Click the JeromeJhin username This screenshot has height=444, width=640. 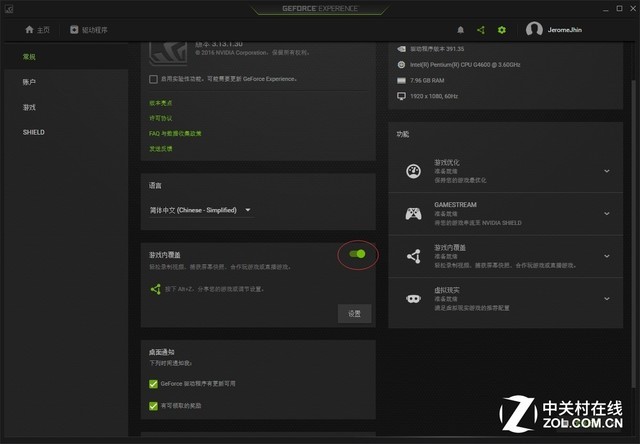coord(565,30)
